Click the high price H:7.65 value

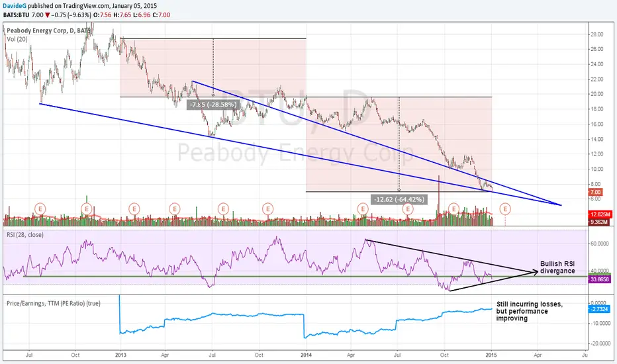point(122,15)
